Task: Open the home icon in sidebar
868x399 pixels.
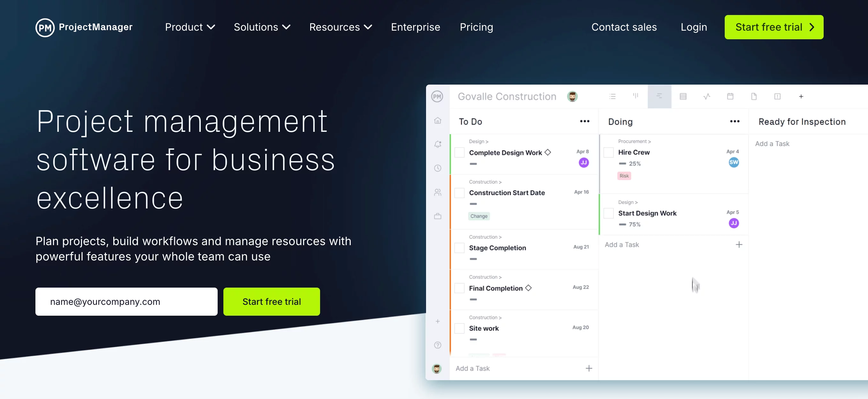Action: pyautogui.click(x=438, y=120)
